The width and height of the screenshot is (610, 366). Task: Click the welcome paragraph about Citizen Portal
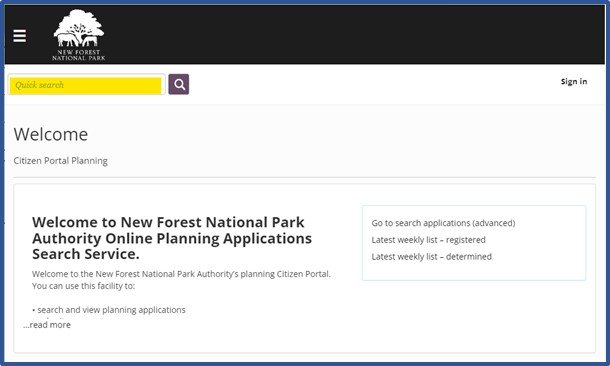181,274
